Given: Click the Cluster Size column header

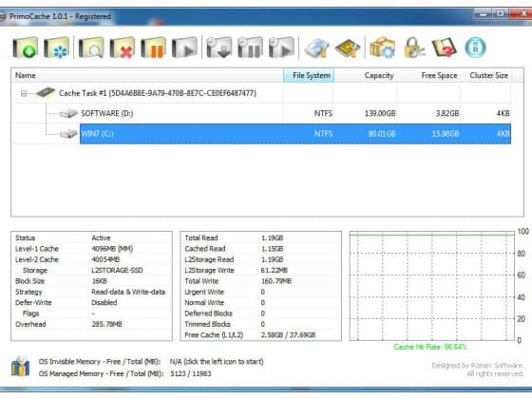Looking at the screenshot, I should [485, 75].
